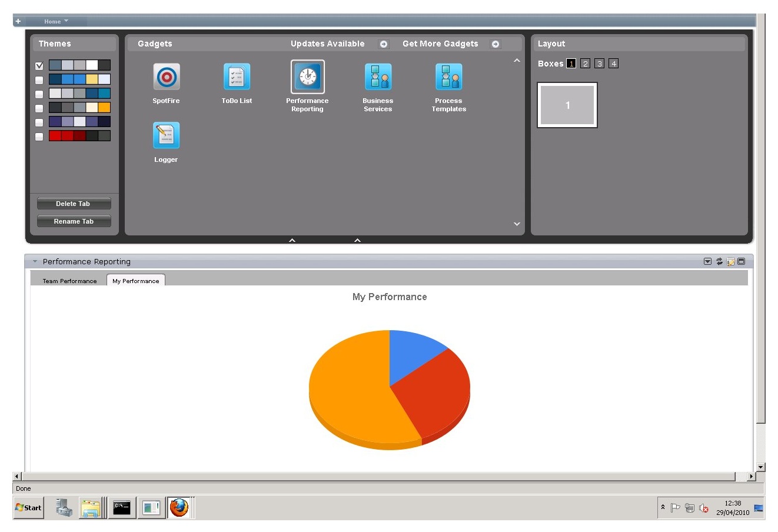Viewport: 778px width, 532px height.
Task: Check the light gray and teal theme checkbox
Action: point(39,94)
